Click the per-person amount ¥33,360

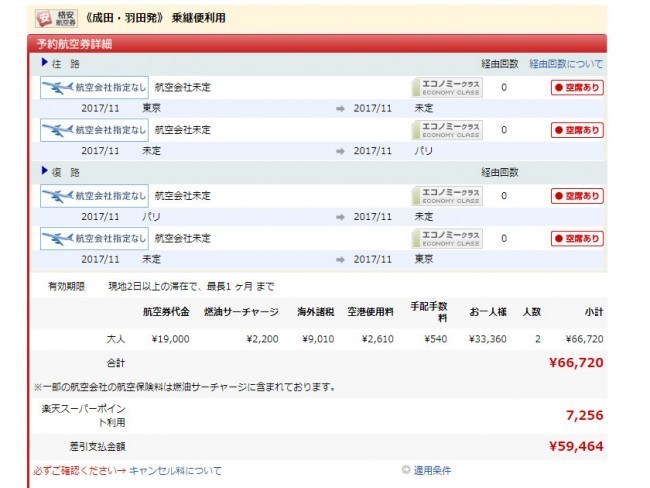tap(488, 339)
